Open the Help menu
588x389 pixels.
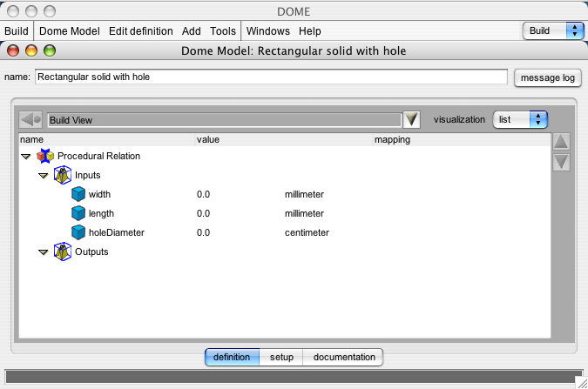click(x=310, y=31)
